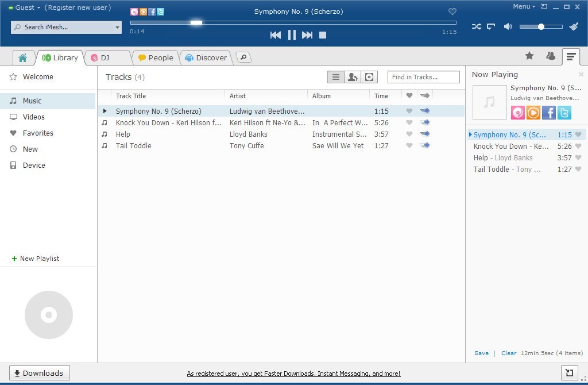
Task: Toggle shuffle playback mode
Action: 477,26
